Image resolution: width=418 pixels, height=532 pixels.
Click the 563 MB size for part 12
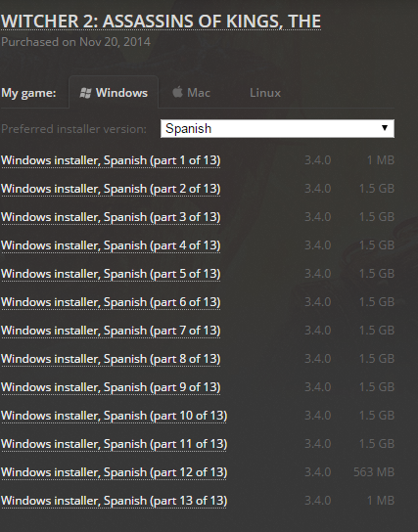coord(374,472)
